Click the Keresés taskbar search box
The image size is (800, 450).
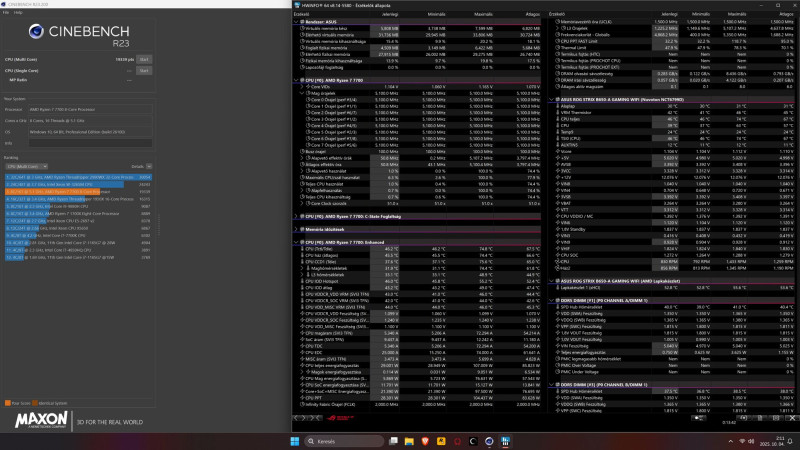[x=344, y=441]
